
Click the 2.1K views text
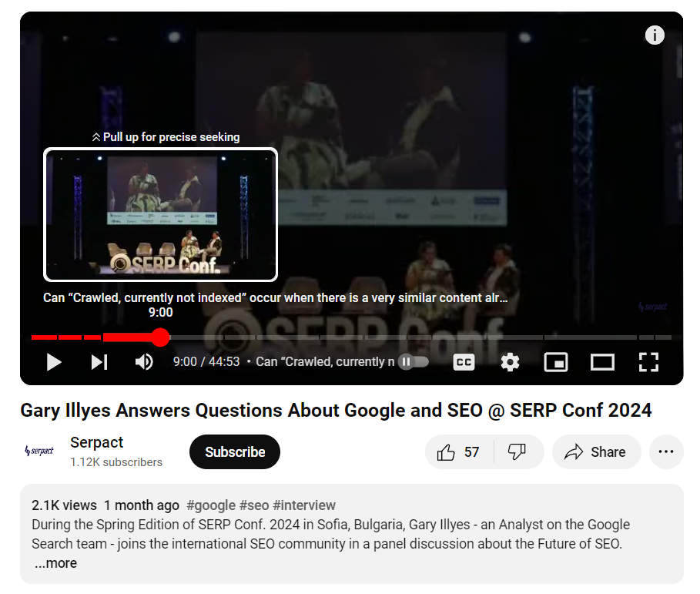(64, 505)
